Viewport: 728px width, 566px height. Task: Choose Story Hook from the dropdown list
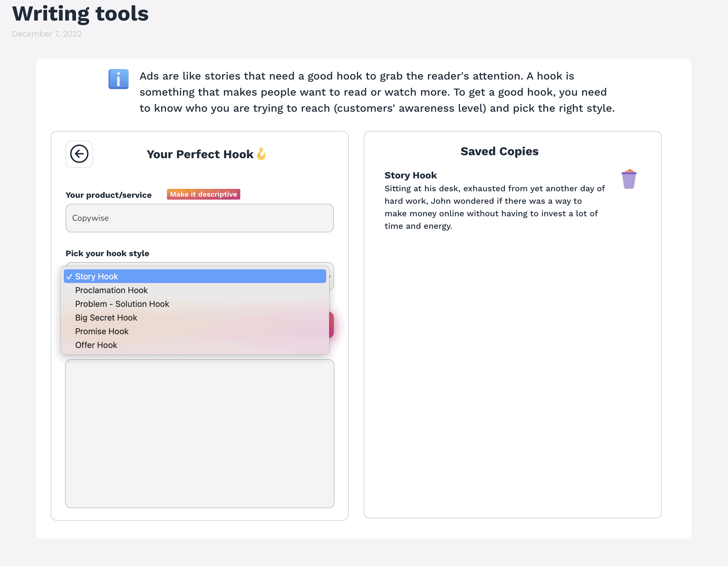[x=195, y=276]
